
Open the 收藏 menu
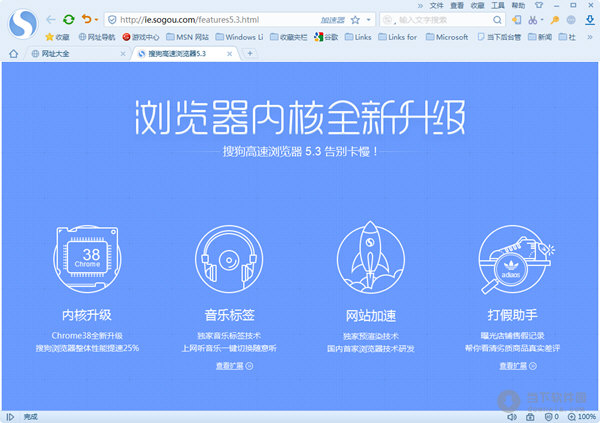click(x=477, y=5)
